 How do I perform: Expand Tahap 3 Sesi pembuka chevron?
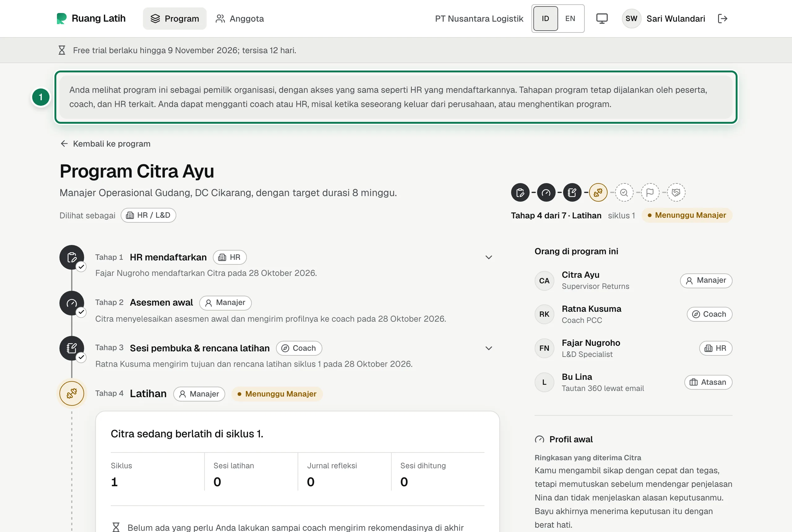[489, 348]
